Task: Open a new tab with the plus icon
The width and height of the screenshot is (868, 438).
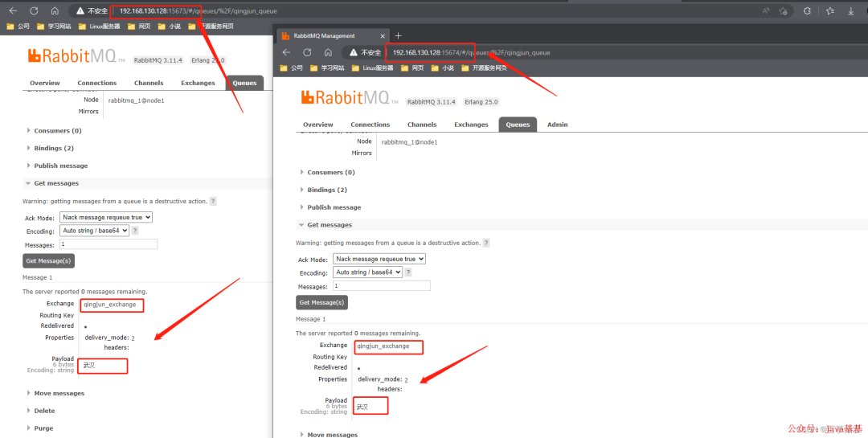Action: 398,36
